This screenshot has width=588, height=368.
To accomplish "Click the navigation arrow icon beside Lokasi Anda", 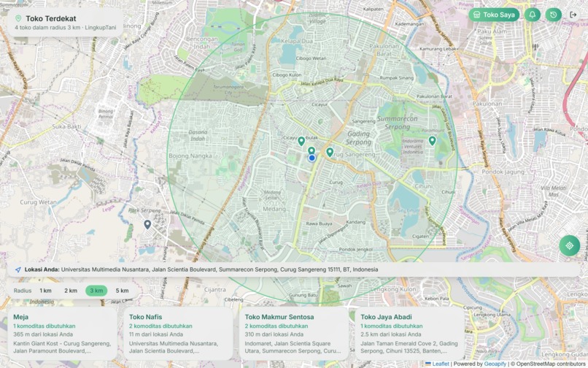I will [18, 269].
